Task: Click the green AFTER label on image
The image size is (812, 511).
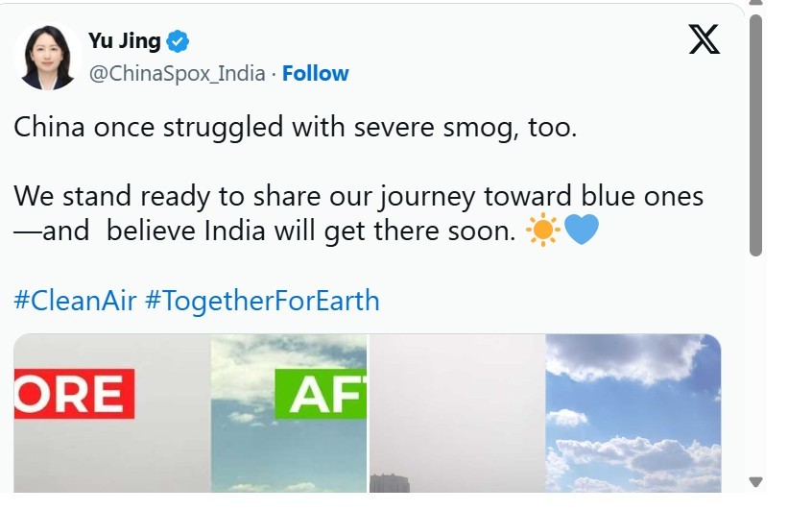Action: click(x=321, y=395)
